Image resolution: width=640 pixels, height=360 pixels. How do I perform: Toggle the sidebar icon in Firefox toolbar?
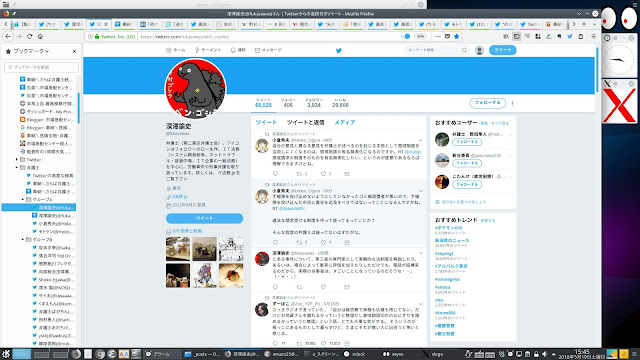(x=517, y=36)
